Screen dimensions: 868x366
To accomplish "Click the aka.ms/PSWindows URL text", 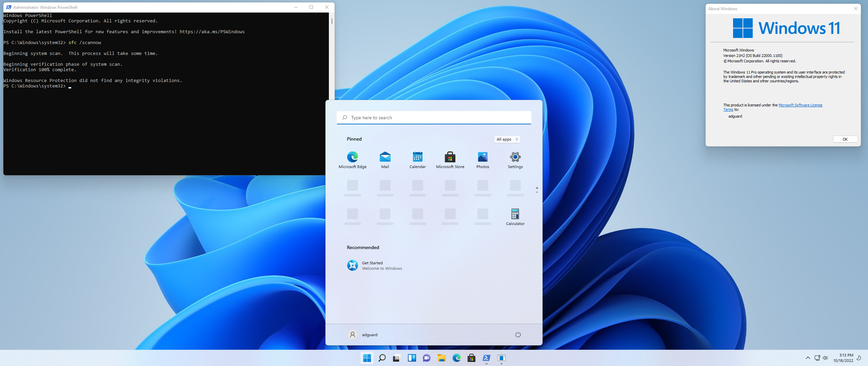I will (212, 32).
